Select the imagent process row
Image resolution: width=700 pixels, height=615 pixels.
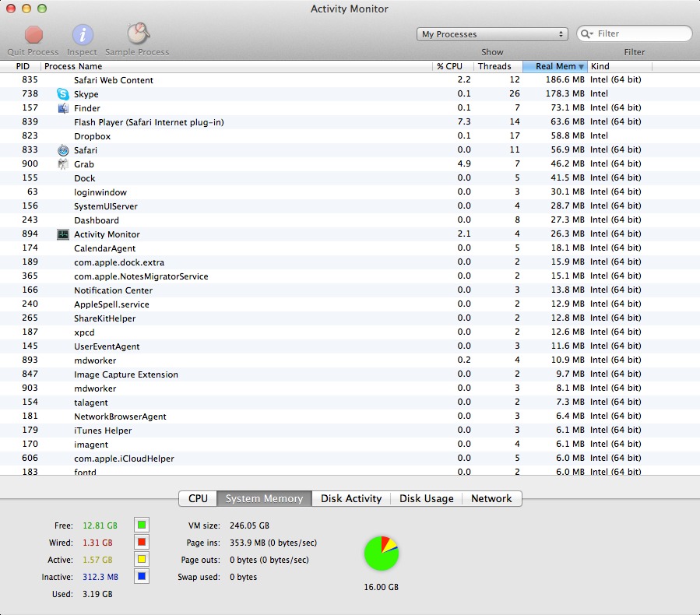pos(350,444)
